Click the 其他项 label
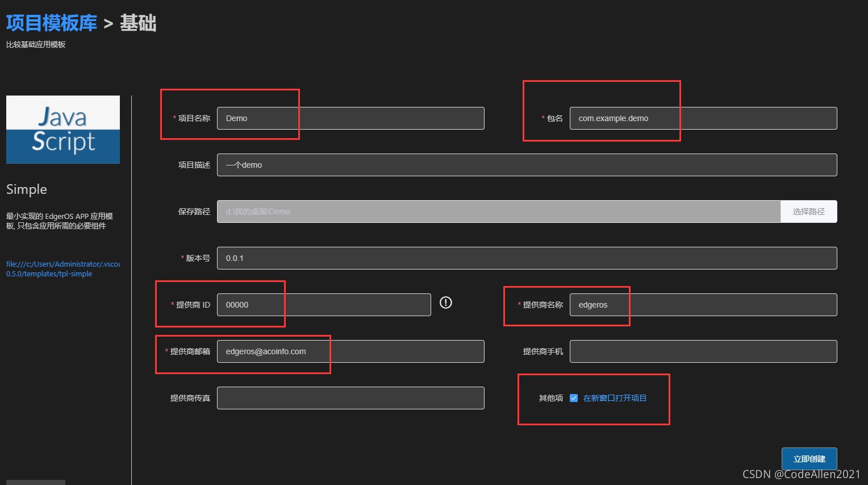Image resolution: width=868 pixels, height=485 pixels. pos(550,398)
